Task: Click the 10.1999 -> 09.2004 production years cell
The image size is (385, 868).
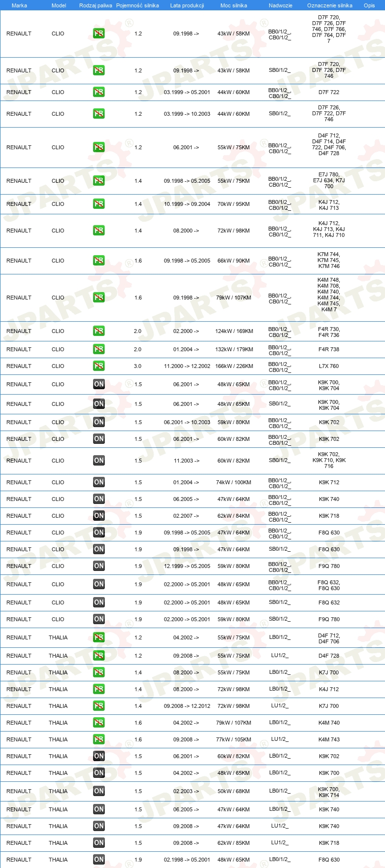Action: 187,204
